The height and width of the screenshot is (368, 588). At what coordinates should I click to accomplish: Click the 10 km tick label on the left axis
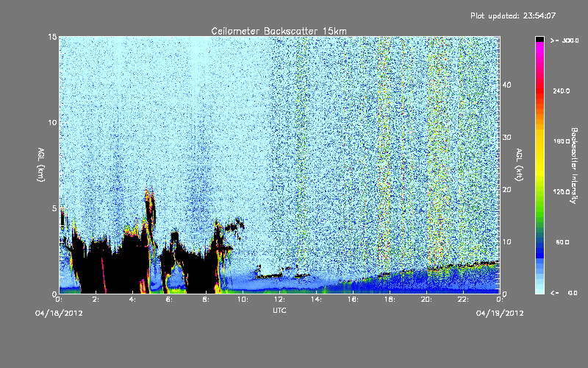click(52, 123)
